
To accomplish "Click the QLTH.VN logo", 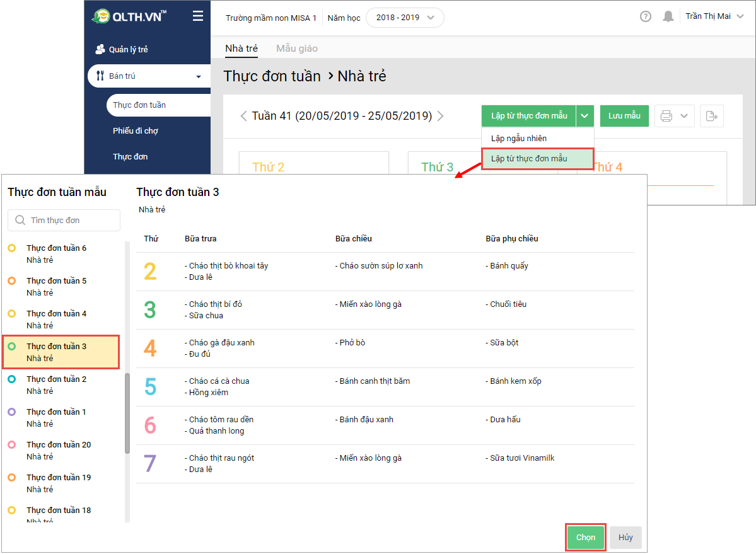I will (x=129, y=16).
